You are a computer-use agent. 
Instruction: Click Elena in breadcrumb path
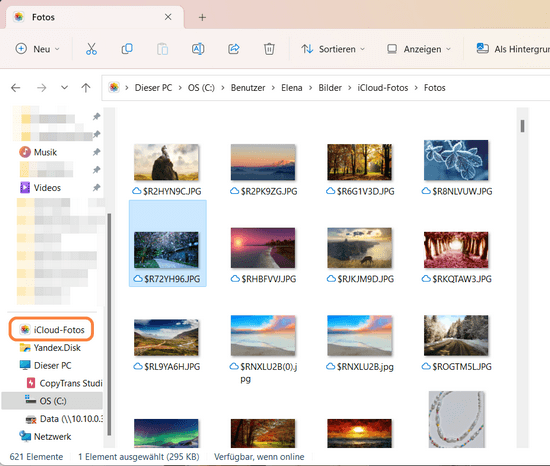[291, 88]
